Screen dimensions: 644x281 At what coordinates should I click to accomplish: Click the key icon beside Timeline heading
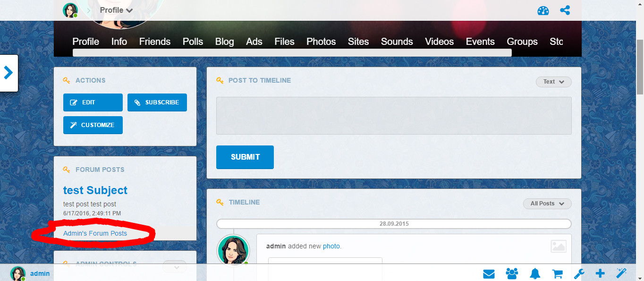[220, 202]
